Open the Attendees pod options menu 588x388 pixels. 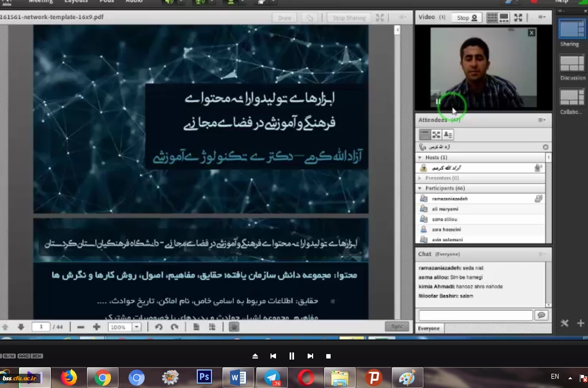[542, 120]
